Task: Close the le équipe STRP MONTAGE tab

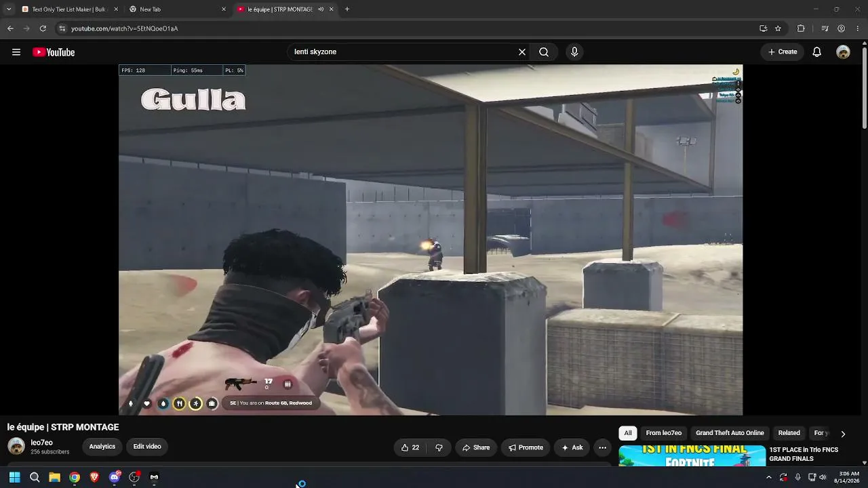Action: pos(331,9)
